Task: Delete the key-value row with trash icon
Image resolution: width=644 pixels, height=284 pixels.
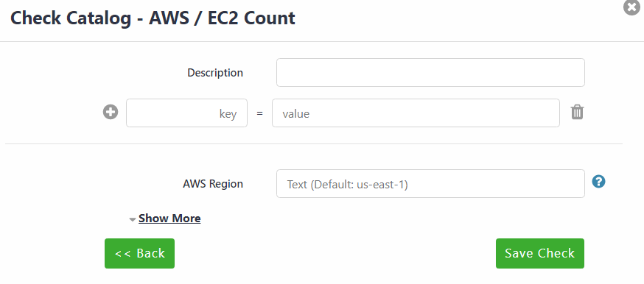Action: click(577, 112)
